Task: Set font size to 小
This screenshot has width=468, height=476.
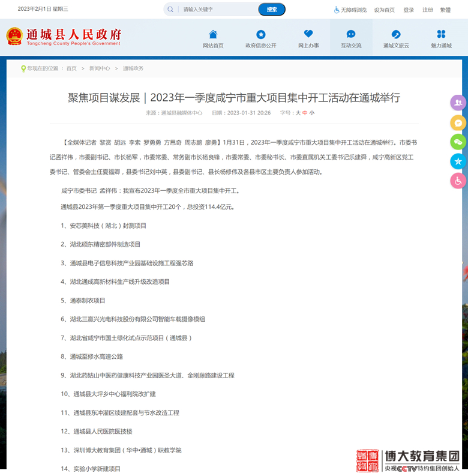Action: click(x=311, y=113)
